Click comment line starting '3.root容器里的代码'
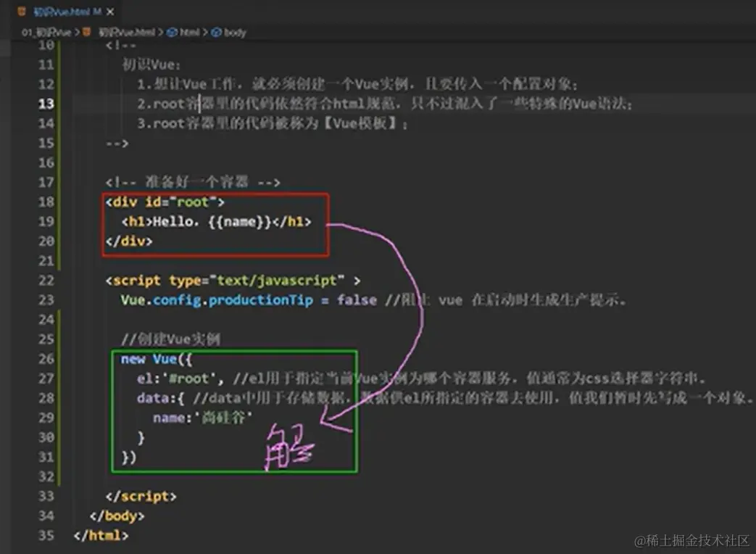756x554 pixels. tap(273, 123)
